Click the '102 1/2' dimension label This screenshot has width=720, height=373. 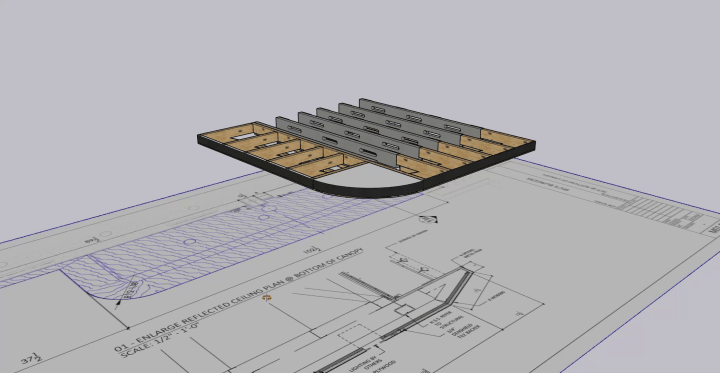point(311,250)
